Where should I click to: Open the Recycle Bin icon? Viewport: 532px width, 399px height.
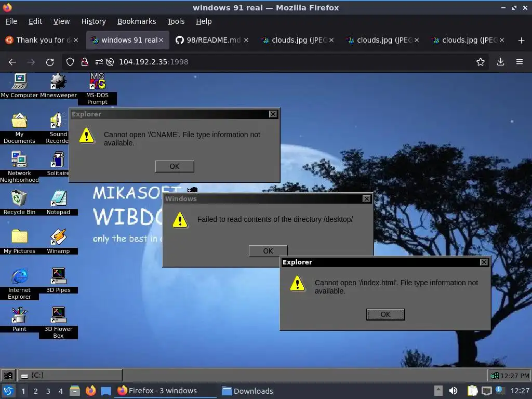(19, 202)
